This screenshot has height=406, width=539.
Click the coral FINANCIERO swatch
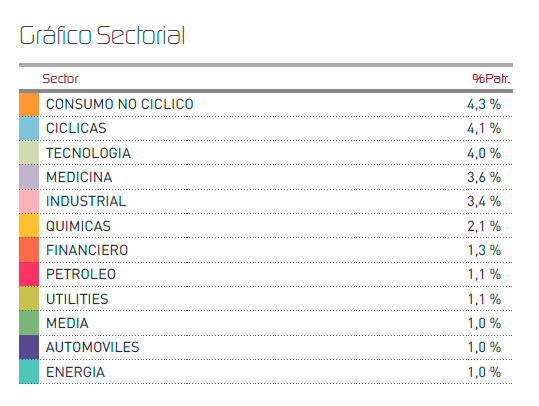pos(29,250)
